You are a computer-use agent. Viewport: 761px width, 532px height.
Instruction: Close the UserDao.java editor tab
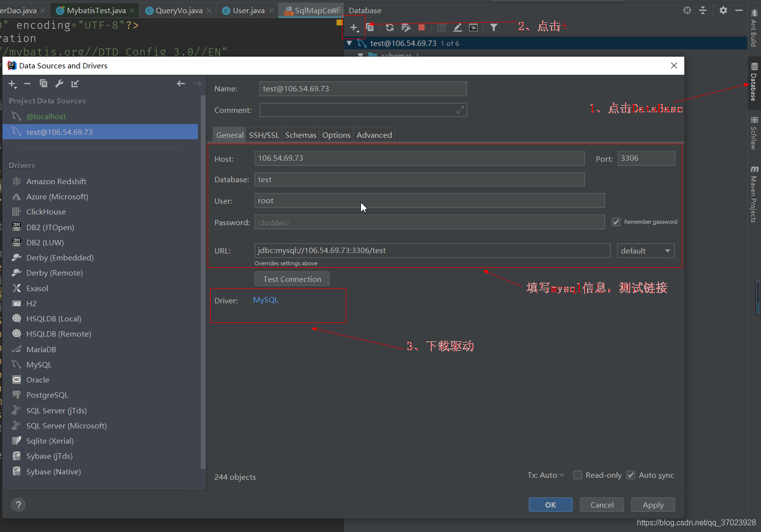click(x=42, y=10)
